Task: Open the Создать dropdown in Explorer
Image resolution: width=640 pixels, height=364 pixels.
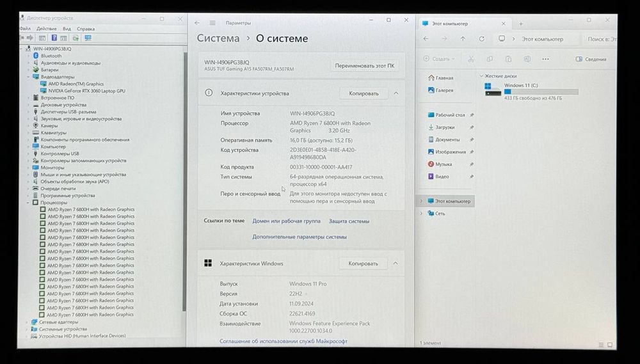Action: (x=439, y=59)
